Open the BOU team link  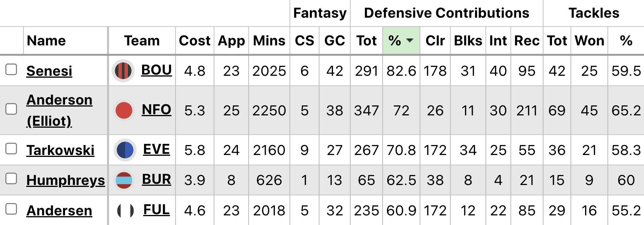pyautogui.click(x=156, y=70)
